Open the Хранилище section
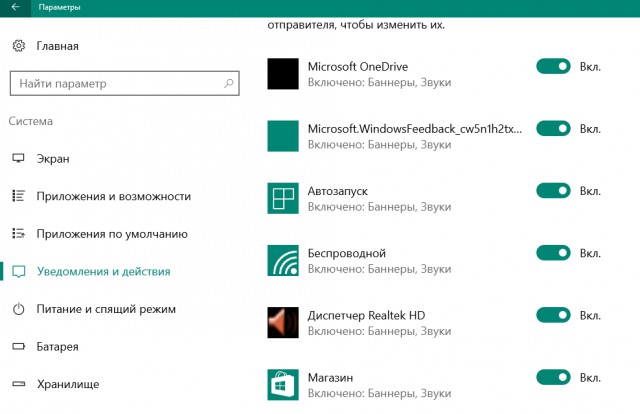640x414 pixels. pyautogui.click(x=68, y=384)
